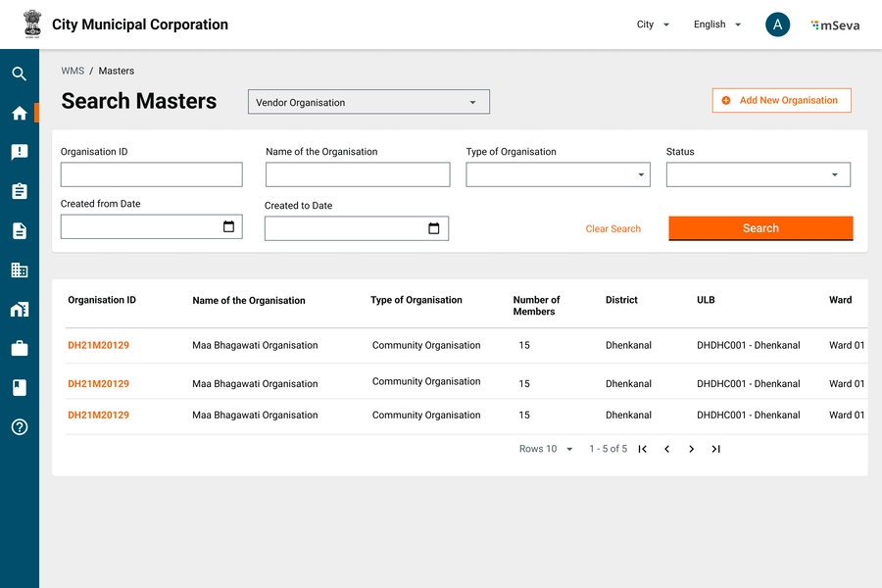Navigate to the WMS breadcrumb

point(73,71)
